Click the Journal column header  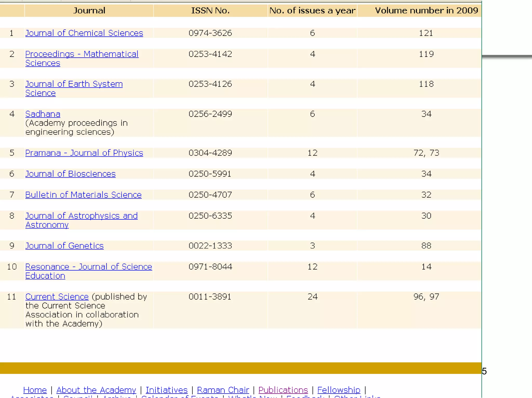(89, 10)
